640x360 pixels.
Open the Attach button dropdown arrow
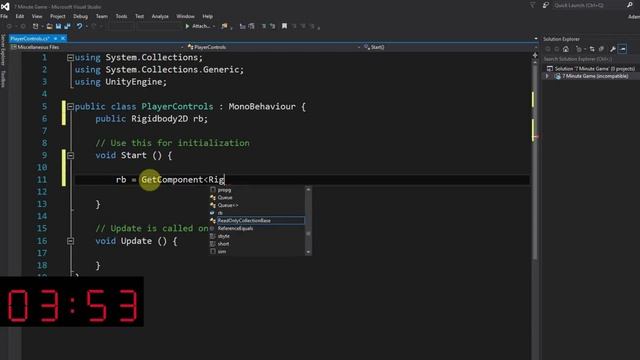click(213, 26)
